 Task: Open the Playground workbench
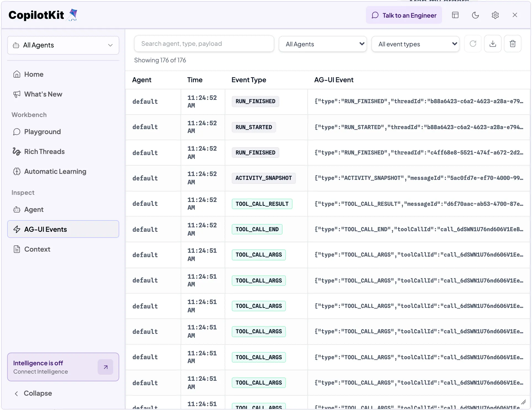coord(63,132)
